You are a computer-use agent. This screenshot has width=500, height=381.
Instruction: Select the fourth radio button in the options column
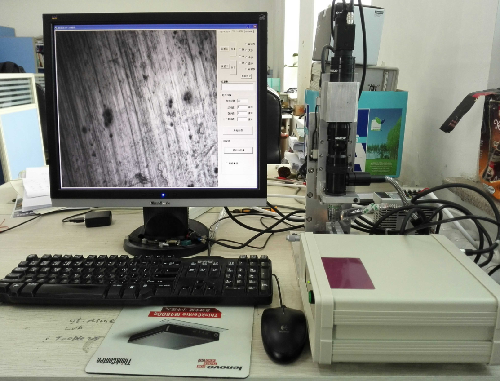click(x=240, y=63)
